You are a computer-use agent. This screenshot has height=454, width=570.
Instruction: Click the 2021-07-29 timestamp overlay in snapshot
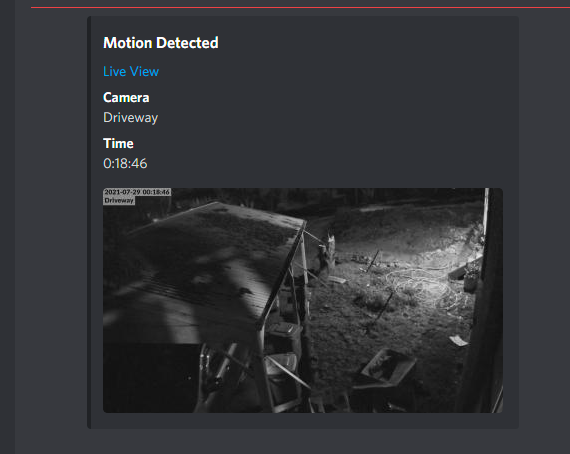pos(137,192)
